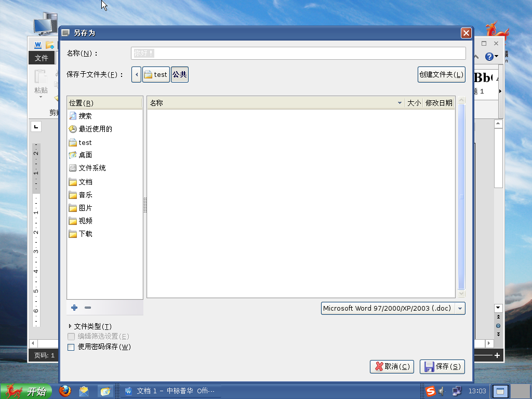Open 最近使用的 (Recently Used) location
Viewport: 532px width, 399px height.
pos(90,129)
